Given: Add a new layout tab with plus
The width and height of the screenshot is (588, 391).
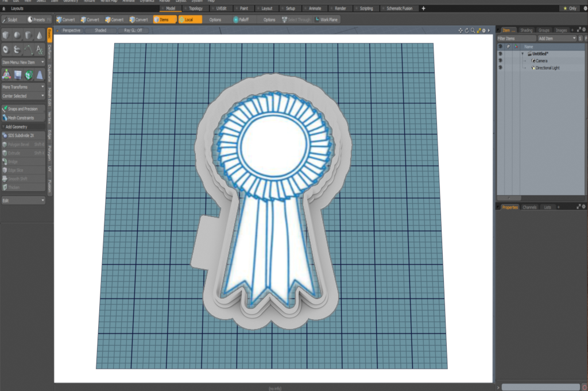Looking at the screenshot, I should pos(423,8).
